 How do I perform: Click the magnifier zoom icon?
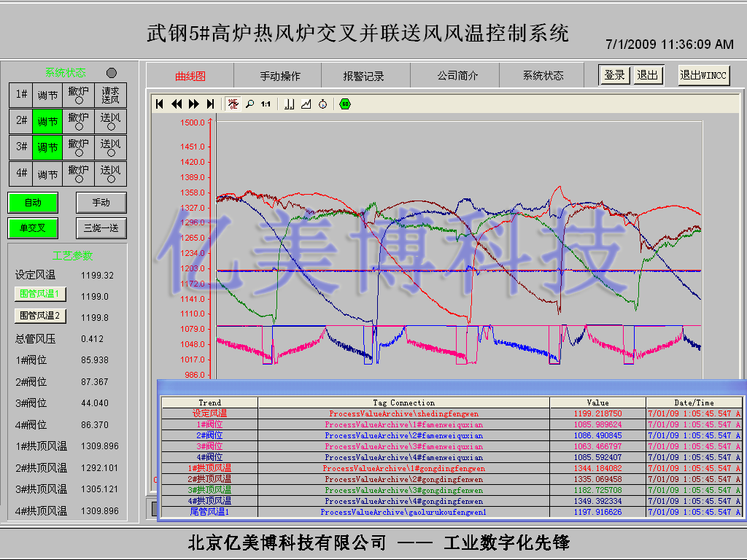pyautogui.click(x=249, y=104)
